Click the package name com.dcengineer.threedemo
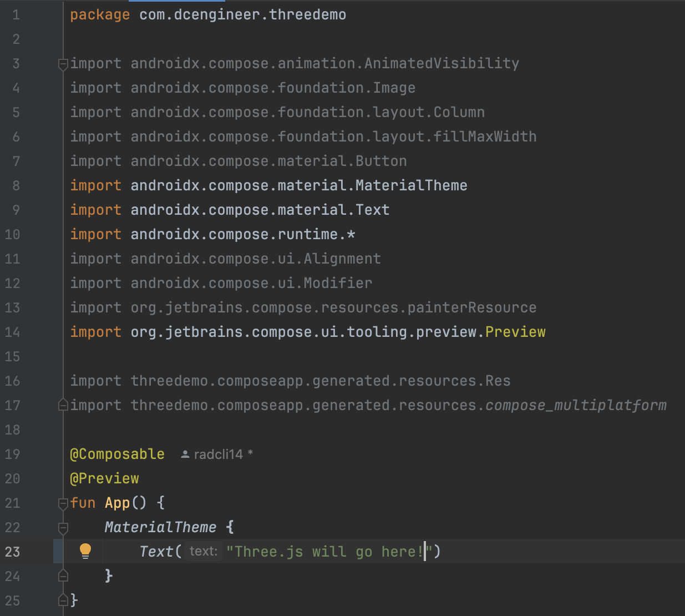685x616 pixels. [242, 15]
